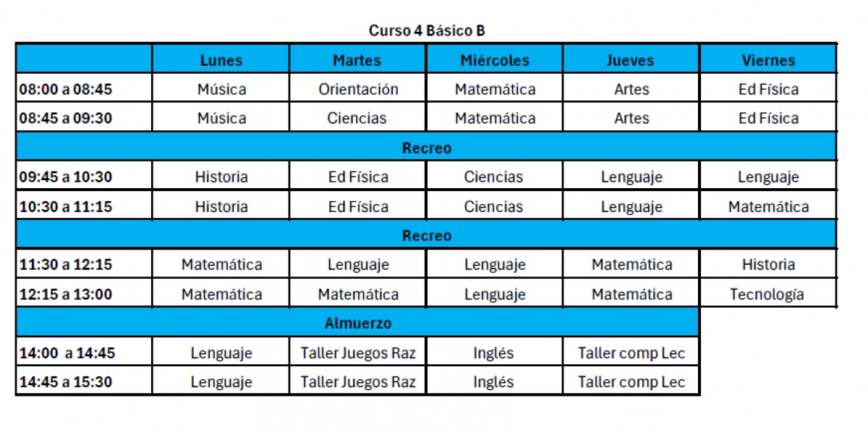This screenshot has height=435, width=868.
Task: Click the 12:15 a 13:00 time cell
Action: (x=84, y=294)
